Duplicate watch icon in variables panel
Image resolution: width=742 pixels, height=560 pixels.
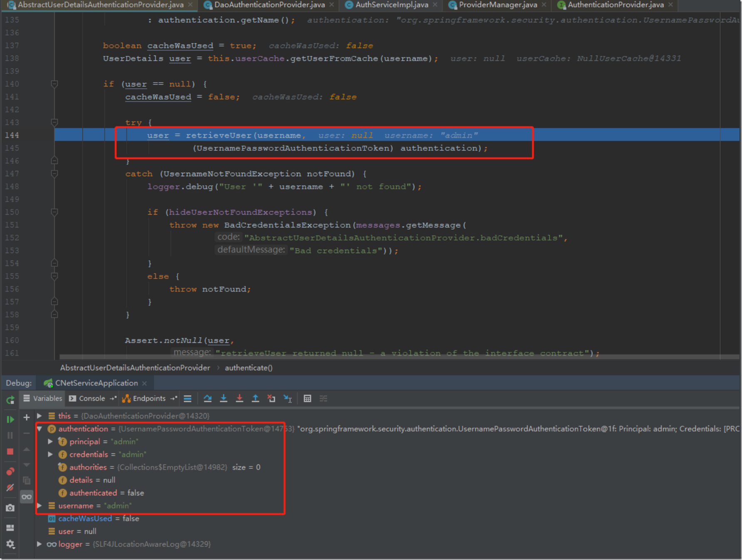27,481
